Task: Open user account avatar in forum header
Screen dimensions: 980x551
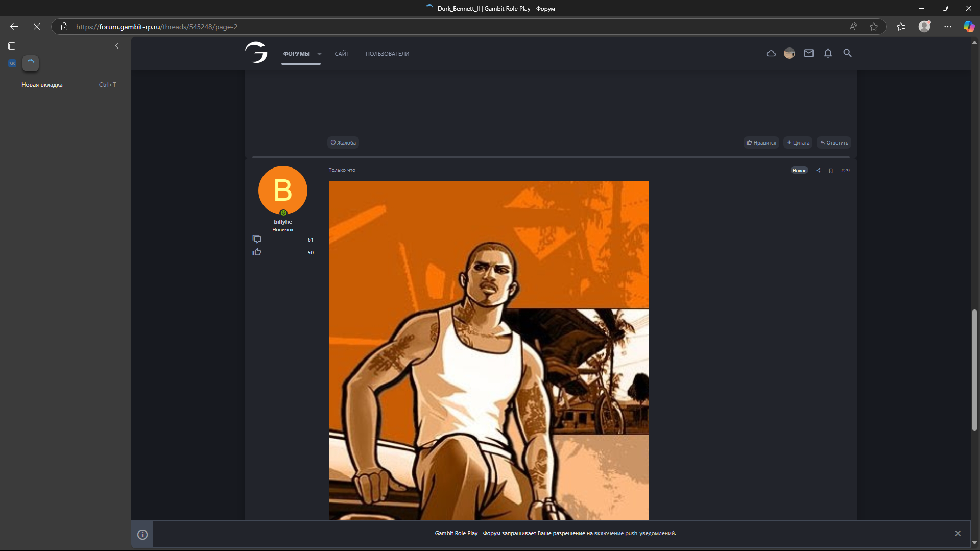Action: 789,53
